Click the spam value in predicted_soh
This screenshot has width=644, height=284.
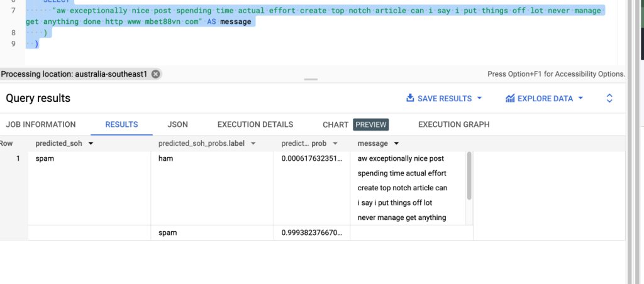pyautogui.click(x=45, y=158)
